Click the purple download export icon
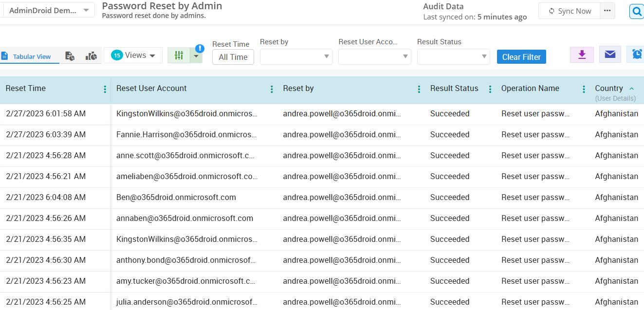The width and height of the screenshot is (644, 310). click(582, 55)
